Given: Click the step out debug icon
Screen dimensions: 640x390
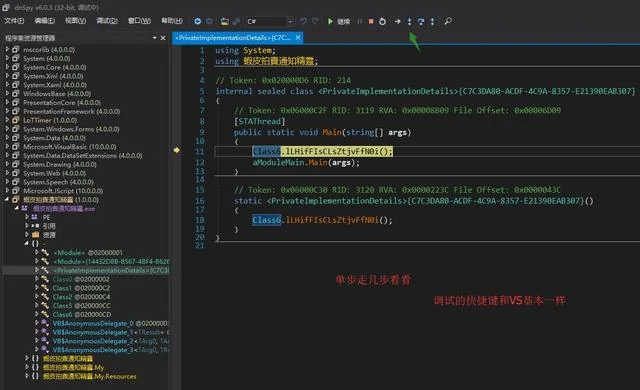Looking at the screenshot, I should 432,21.
